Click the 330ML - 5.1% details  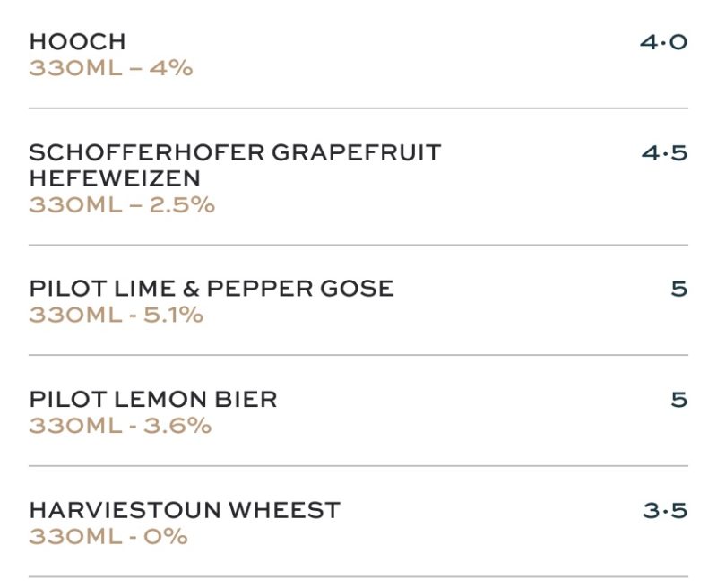[x=116, y=316]
